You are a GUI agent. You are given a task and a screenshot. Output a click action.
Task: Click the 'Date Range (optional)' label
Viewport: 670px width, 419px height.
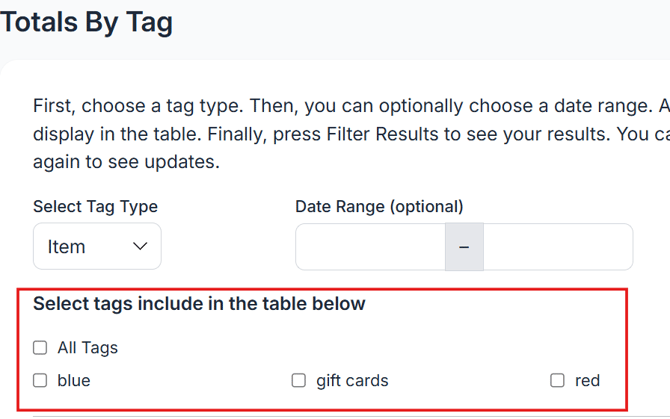[379, 207]
